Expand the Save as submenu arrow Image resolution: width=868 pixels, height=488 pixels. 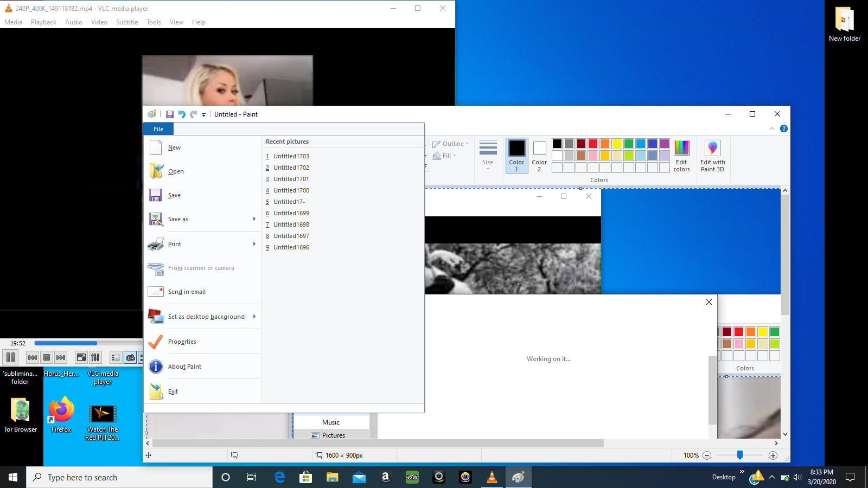(254, 219)
